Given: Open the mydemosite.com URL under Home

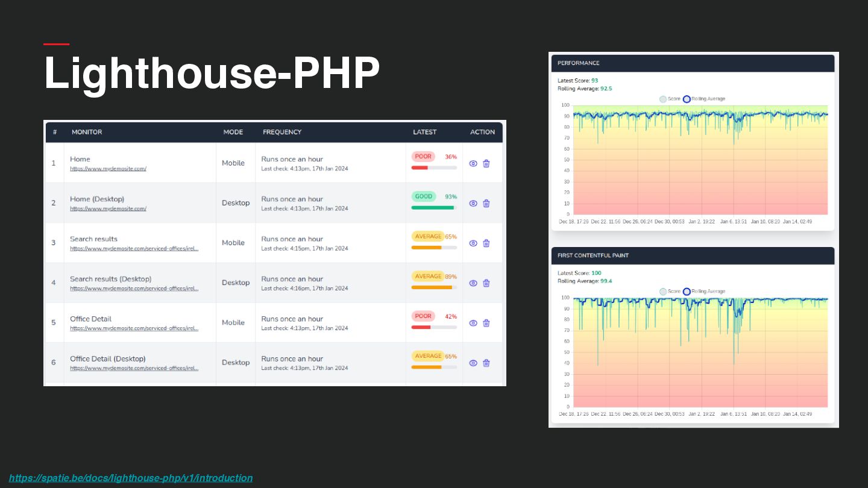Looking at the screenshot, I should (x=108, y=169).
